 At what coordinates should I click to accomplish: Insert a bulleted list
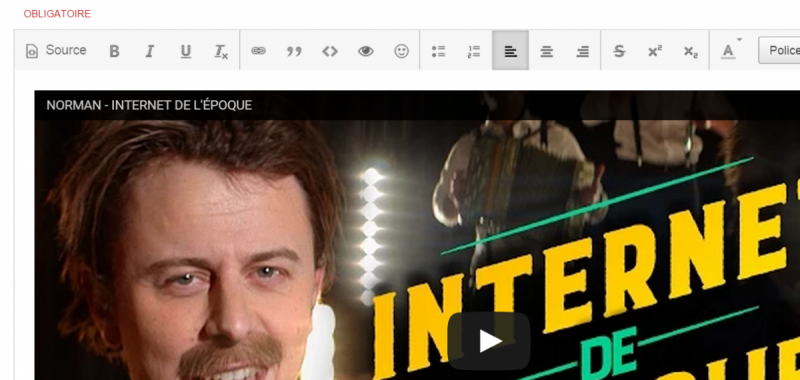[x=438, y=50]
